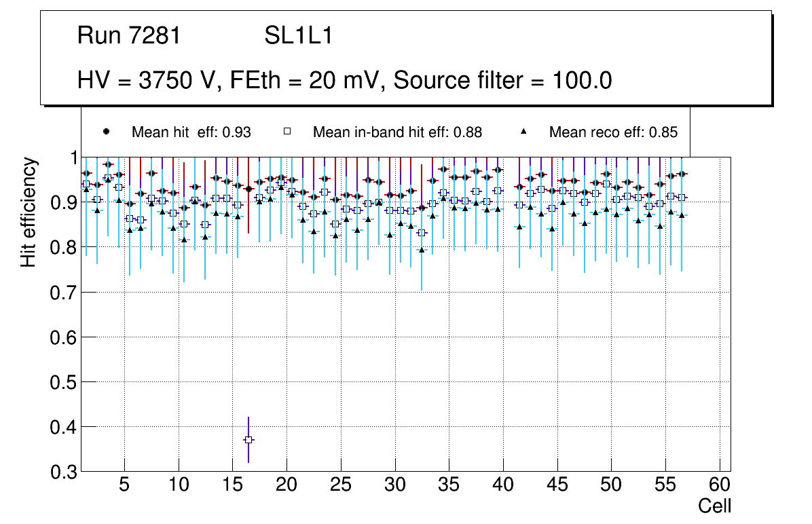This screenshot has height=524, width=812.
Task: Select the y-axis tick label 0.3
Action: [64, 472]
